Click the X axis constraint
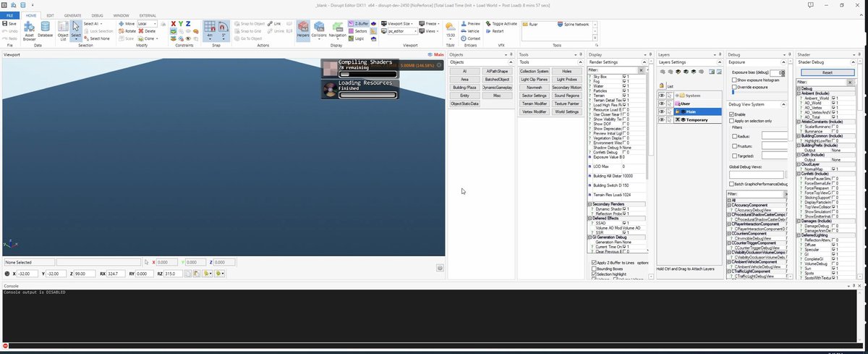The height and width of the screenshot is (354, 868). tap(173, 24)
